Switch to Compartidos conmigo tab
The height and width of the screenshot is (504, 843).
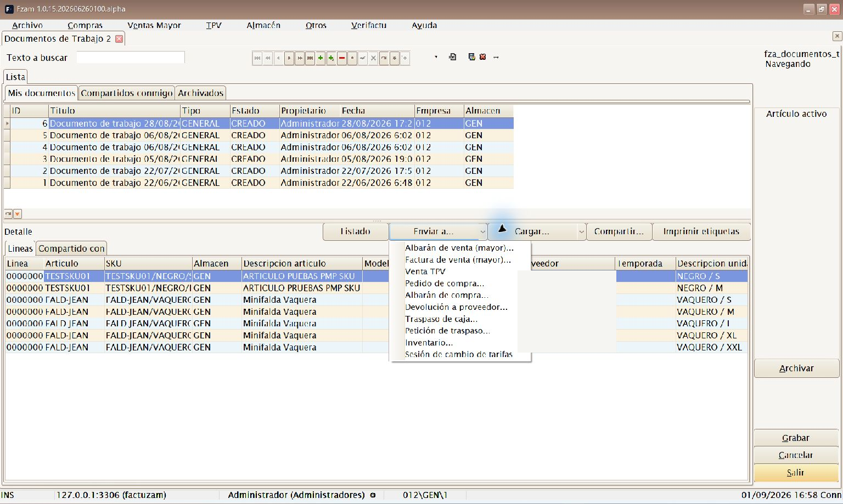(x=127, y=93)
